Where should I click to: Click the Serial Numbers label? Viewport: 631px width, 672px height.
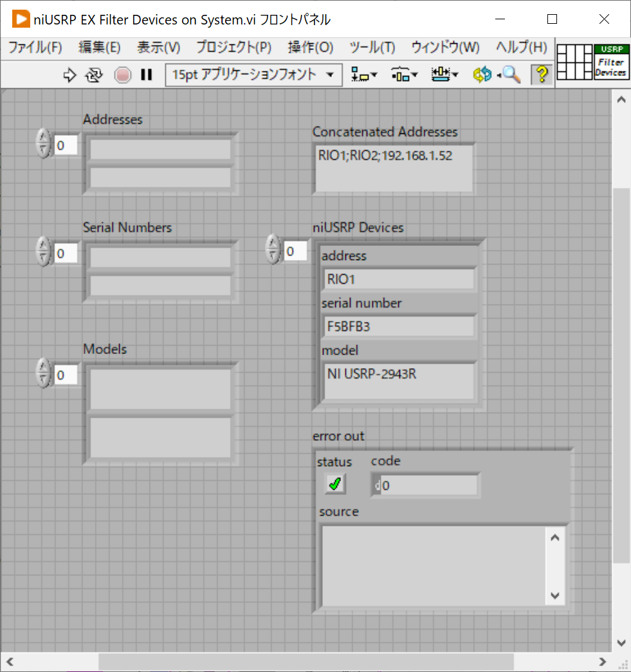127,227
